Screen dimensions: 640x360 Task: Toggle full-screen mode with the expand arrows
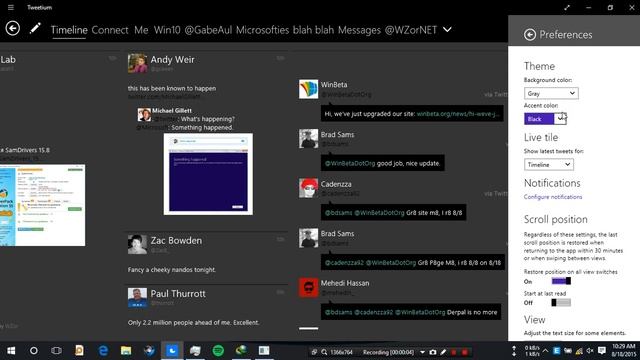567,7
